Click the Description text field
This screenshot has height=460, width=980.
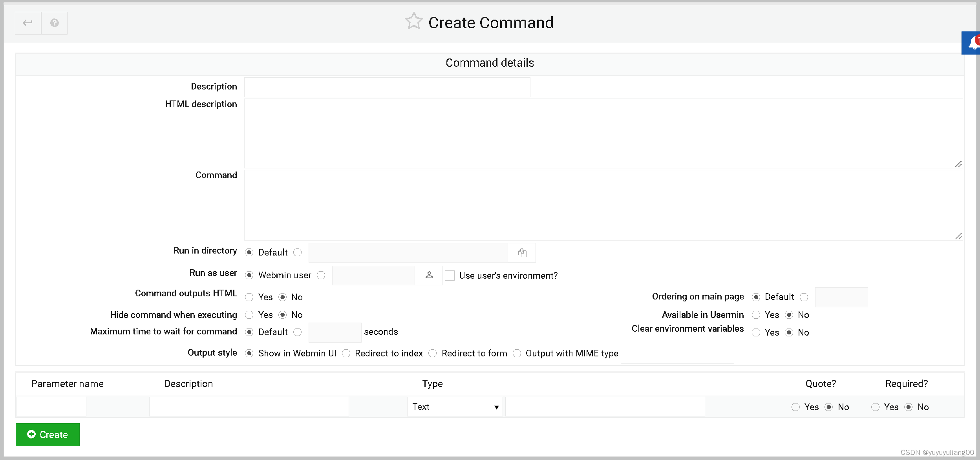tap(387, 87)
